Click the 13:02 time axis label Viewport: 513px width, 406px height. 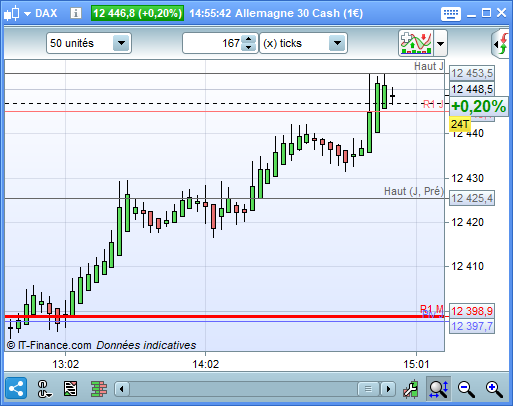pos(66,364)
